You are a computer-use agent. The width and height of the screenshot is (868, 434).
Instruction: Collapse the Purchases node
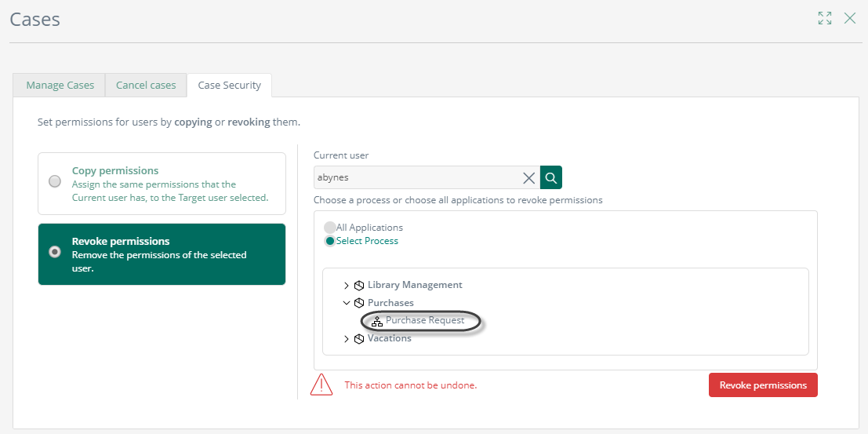pos(347,303)
